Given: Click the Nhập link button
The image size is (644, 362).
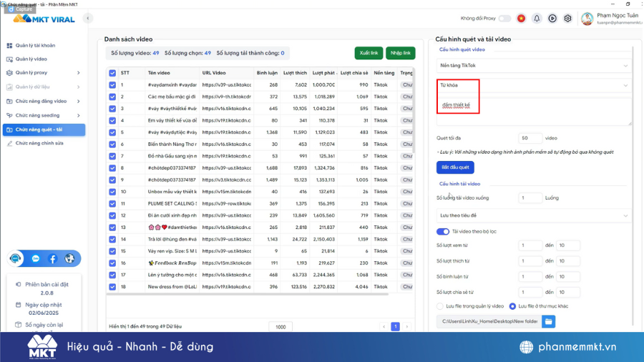Looking at the screenshot, I should pos(401,53).
